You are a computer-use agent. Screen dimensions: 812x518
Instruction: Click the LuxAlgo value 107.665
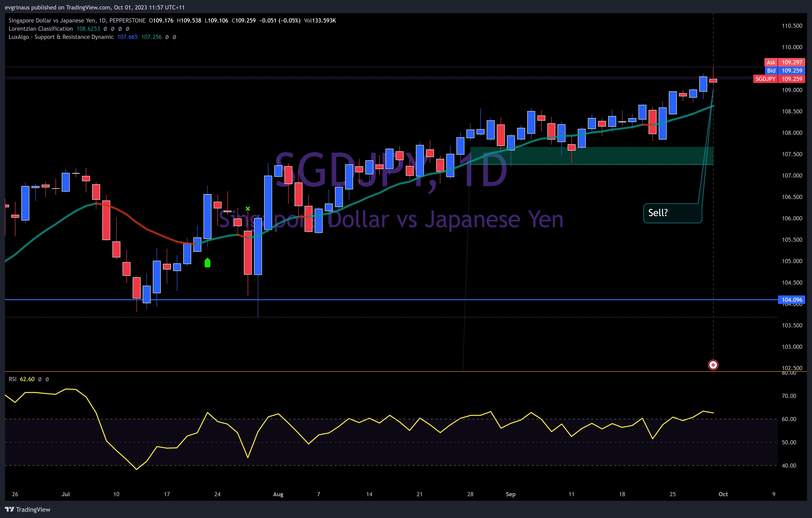(127, 37)
